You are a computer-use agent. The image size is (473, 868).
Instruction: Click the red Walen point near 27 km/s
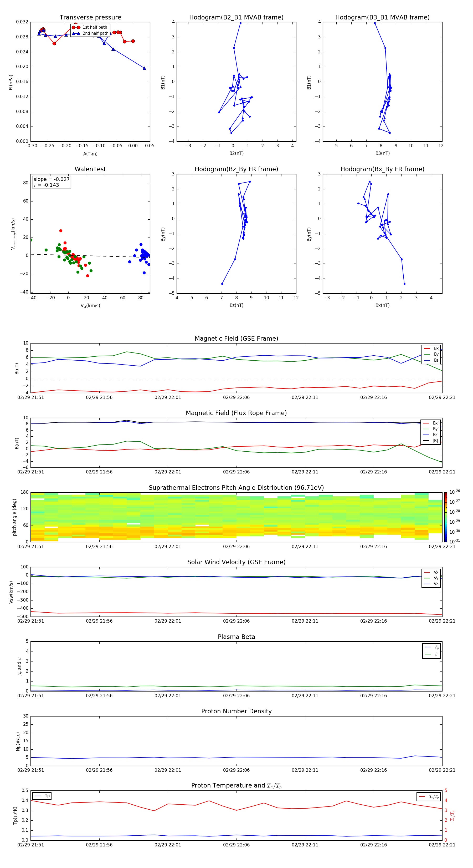coord(61,231)
